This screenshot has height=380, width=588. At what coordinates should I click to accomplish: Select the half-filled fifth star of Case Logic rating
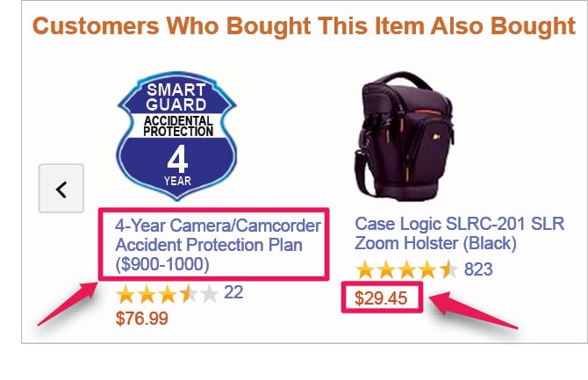(x=448, y=270)
